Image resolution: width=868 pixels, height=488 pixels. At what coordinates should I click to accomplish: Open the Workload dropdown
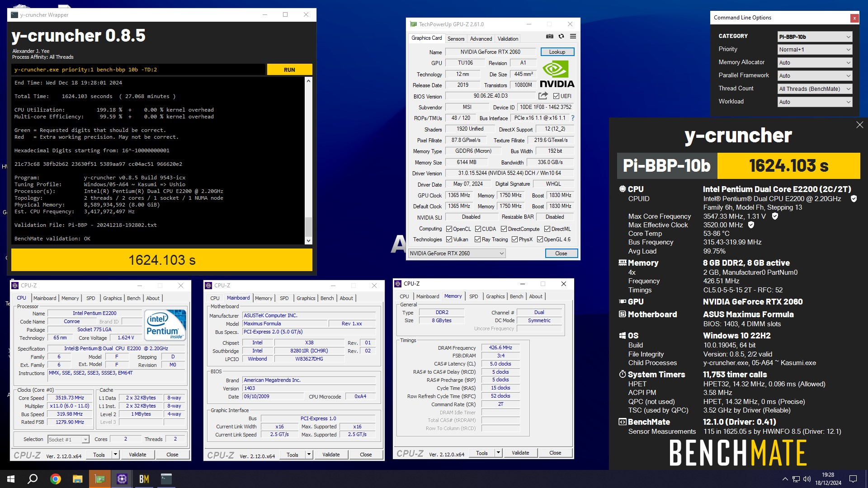[815, 102]
